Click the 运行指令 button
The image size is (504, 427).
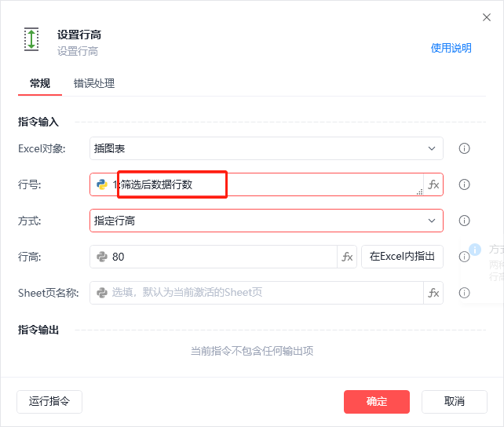click(x=49, y=402)
